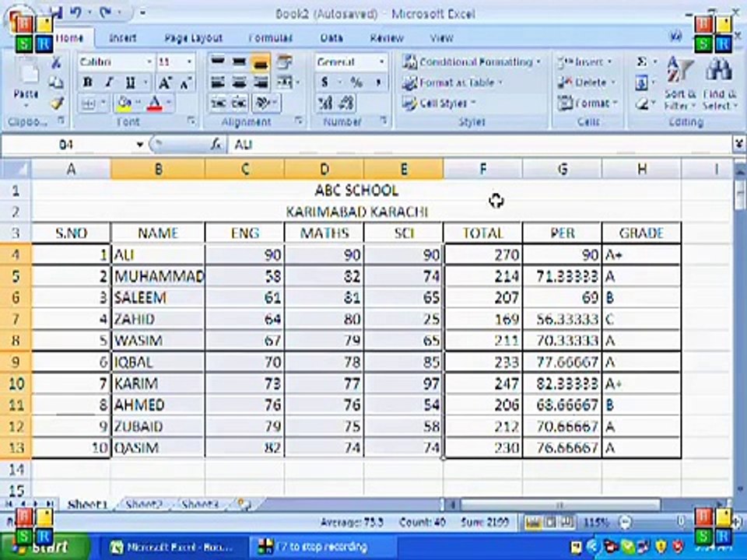Apply borders with the Borders icon
Viewport: 747px width, 560px height.
coord(89,103)
